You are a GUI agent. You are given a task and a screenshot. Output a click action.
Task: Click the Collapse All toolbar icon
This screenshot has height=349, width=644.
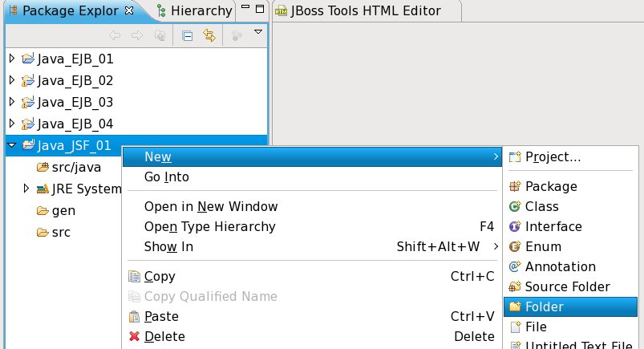[186, 34]
